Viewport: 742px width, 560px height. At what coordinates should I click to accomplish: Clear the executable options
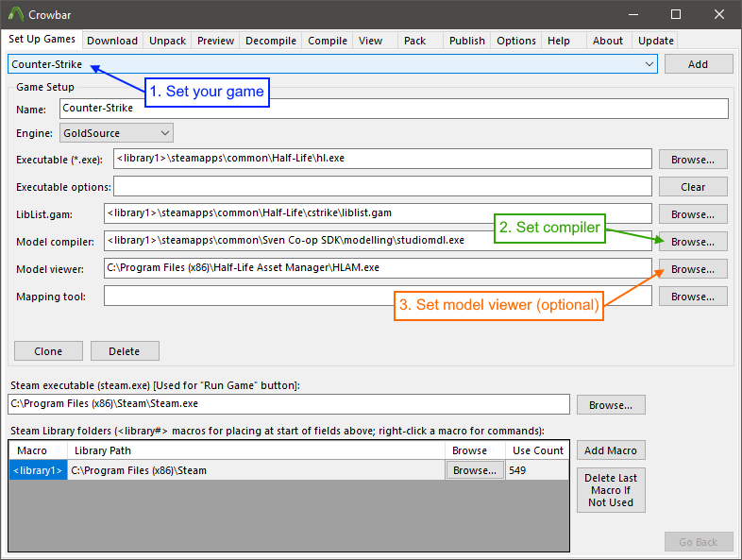click(693, 187)
